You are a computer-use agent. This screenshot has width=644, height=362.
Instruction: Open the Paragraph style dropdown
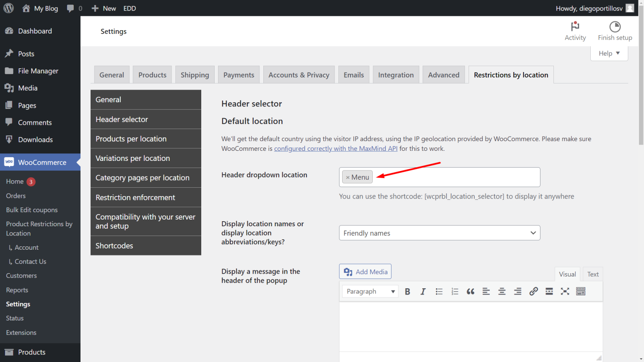click(x=370, y=291)
